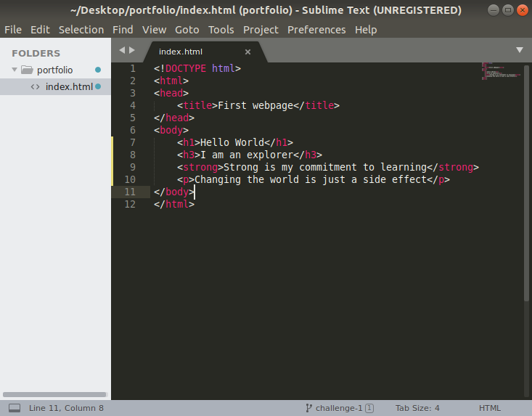
Task: Click line number 12 in gutter
Action: point(130,204)
